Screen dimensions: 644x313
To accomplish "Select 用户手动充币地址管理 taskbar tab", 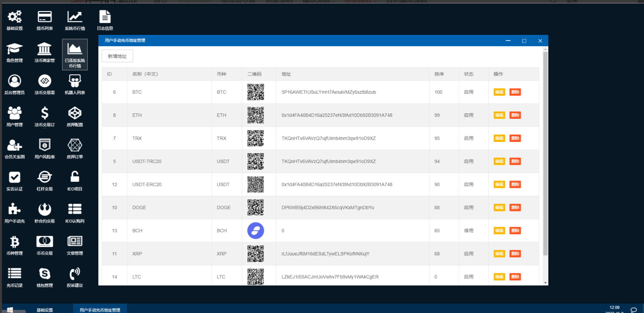I will tap(100, 310).
